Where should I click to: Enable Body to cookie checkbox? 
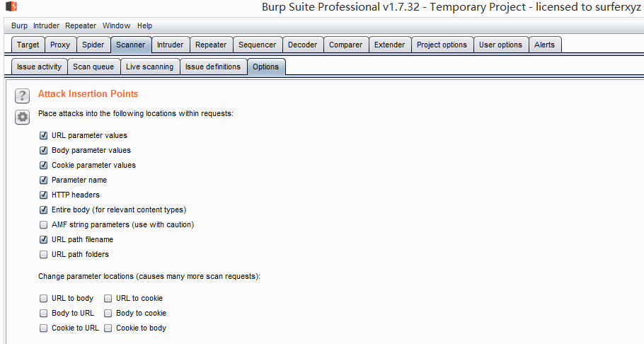108,313
